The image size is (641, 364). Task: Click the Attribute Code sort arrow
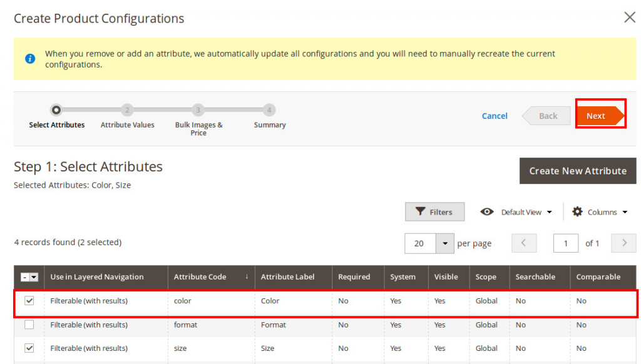click(x=246, y=276)
